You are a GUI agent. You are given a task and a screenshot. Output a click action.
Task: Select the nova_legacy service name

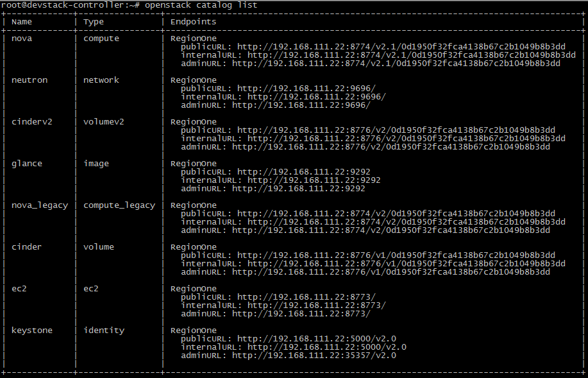[40, 205]
